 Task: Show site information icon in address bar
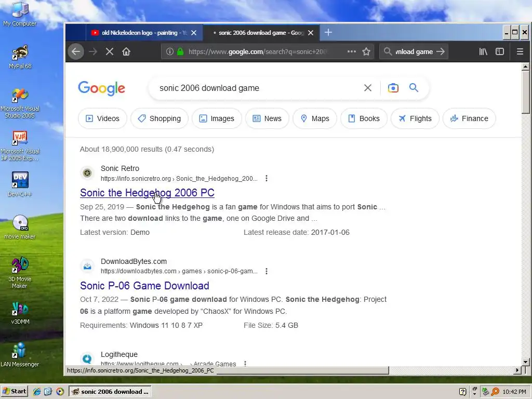click(x=170, y=51)
